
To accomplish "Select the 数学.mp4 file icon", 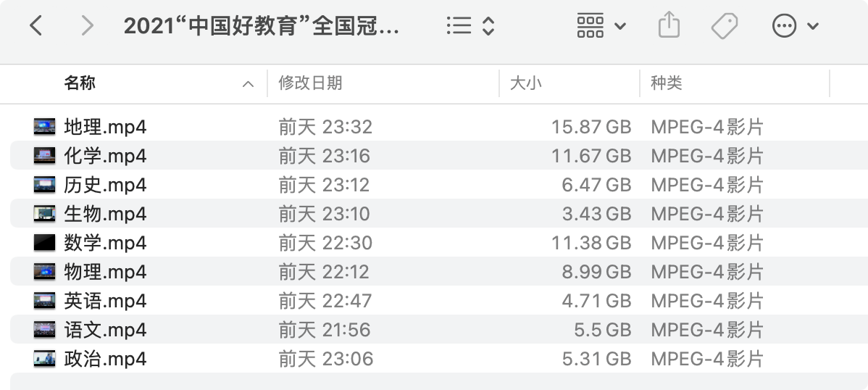I will click(44, 243).
